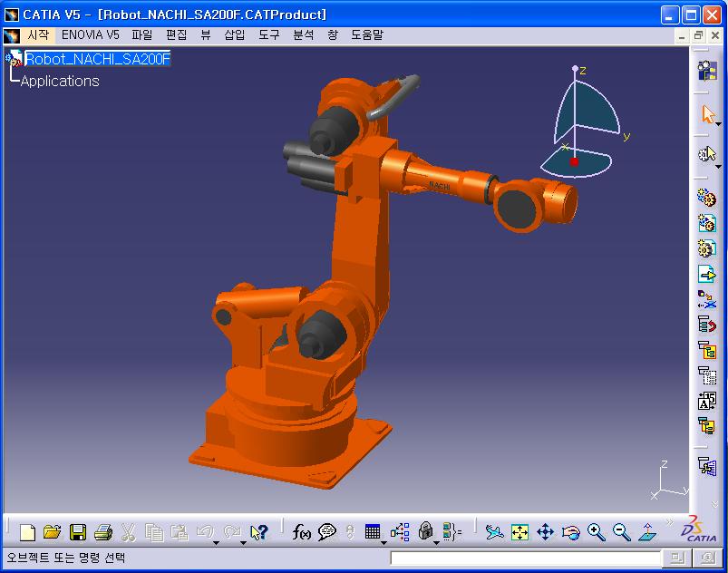Expand the Redo dropdown arrow
The image size is (728, 573).
243,543
